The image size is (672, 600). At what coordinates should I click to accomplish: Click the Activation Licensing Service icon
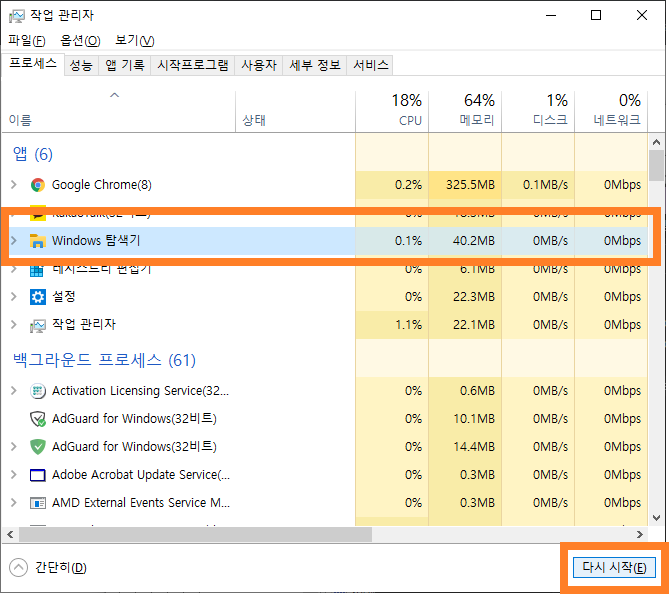pos(38,391)
